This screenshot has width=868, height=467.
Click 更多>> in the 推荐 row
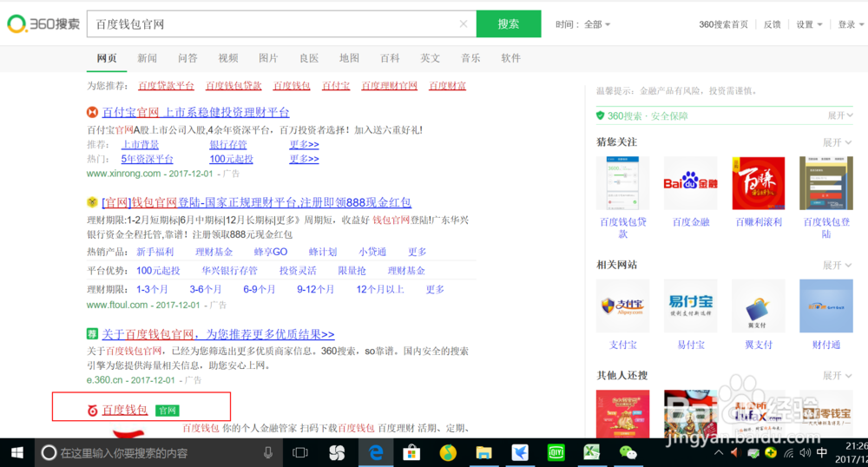304,144
